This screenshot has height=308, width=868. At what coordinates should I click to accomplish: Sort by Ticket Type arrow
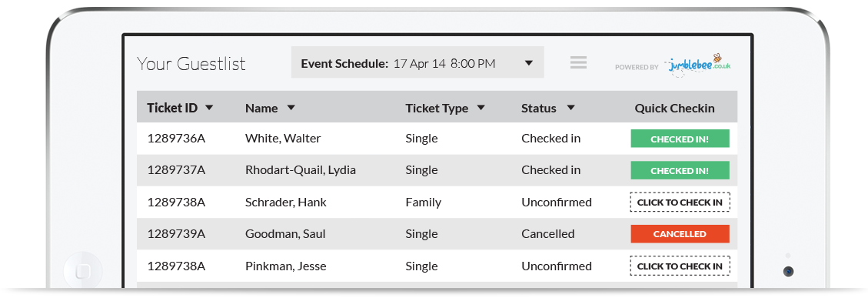(481, 108)
